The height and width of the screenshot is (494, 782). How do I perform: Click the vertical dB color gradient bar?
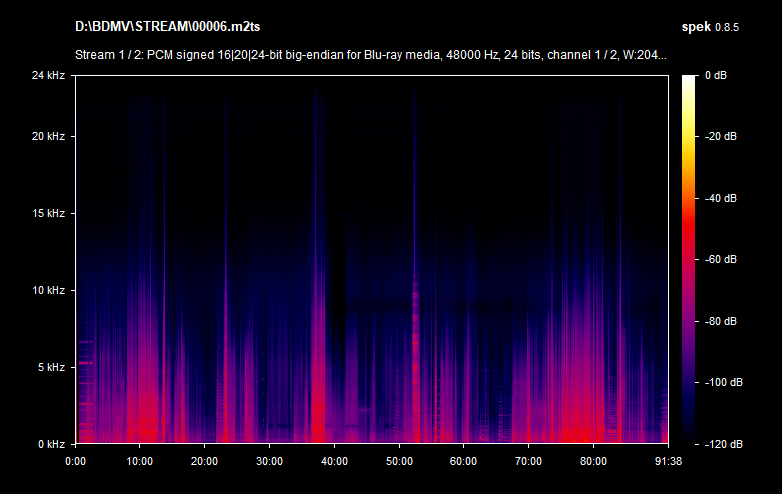pyautogui.click(x=690, y=260)
